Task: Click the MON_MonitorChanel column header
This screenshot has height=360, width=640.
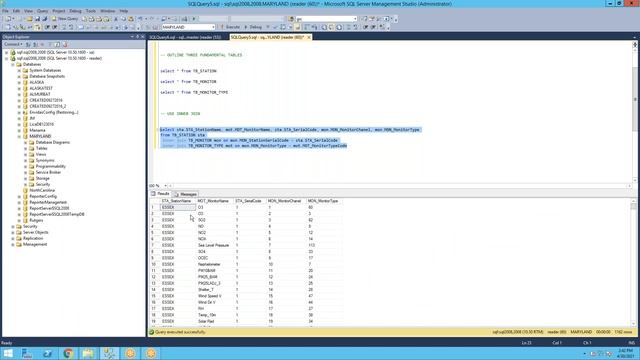Action: (x=286, y=201)
